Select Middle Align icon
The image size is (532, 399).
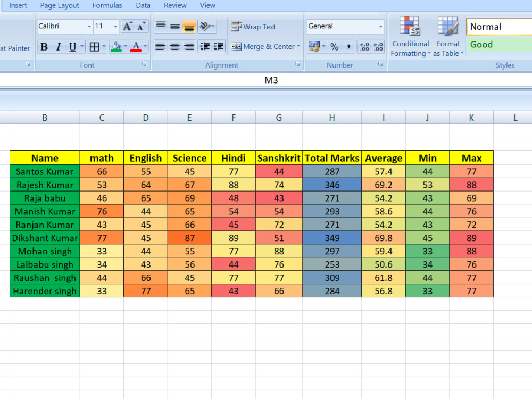click(175, 27)
